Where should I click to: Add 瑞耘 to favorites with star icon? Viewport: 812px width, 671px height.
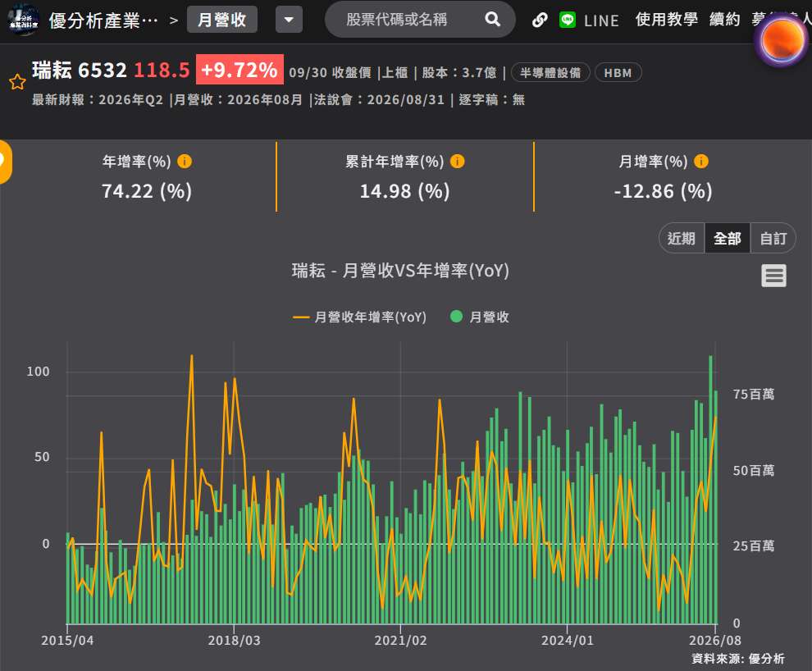pos(17,81)
